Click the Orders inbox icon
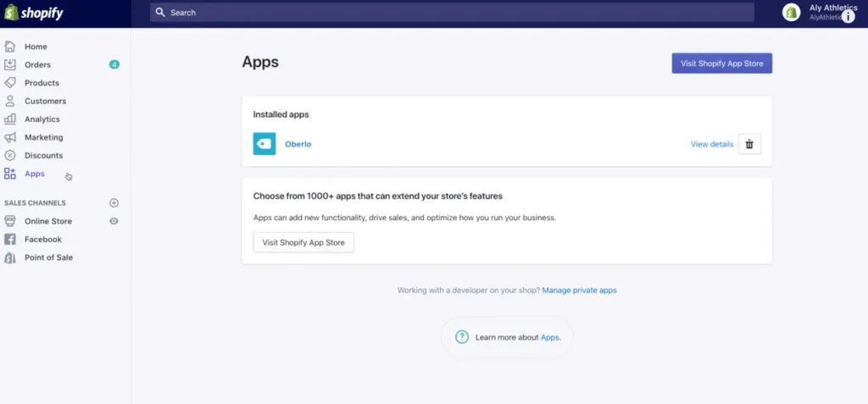The width and height of the screenshot is (868, 404). (10, 64)
